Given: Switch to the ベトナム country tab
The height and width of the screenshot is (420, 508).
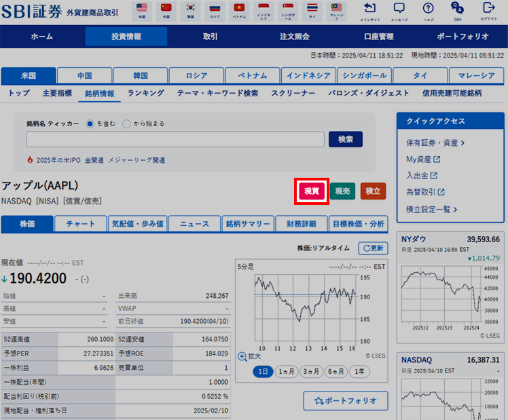Looking at the screenshot, I should pyautogui.click(x=253, y=76).
